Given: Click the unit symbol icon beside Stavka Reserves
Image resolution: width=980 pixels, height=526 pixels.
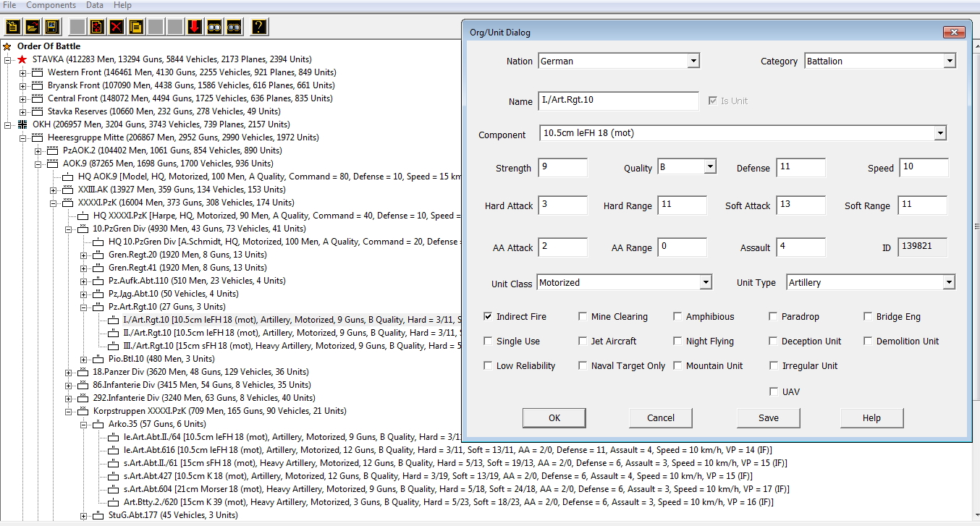Looking at the screenshot, I should tap(38, 111).
